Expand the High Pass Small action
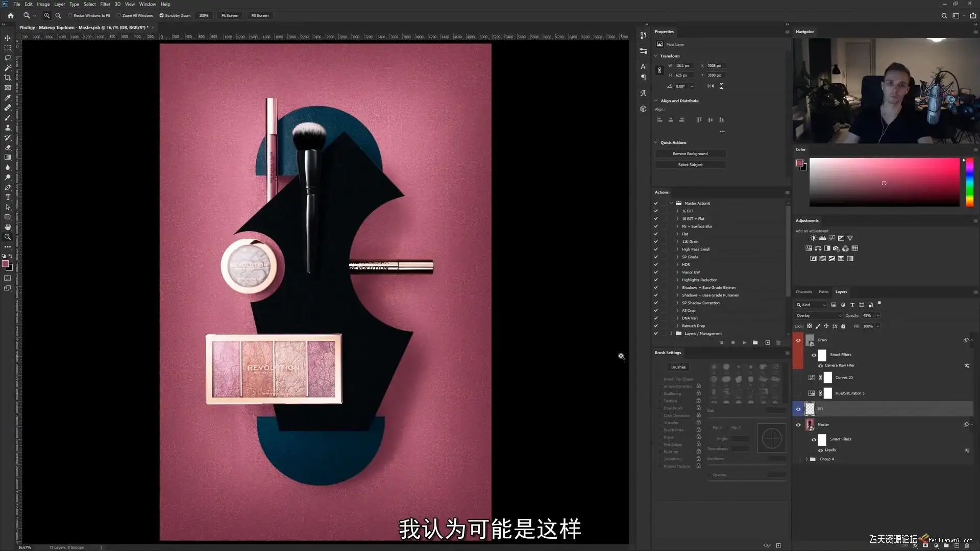Viewport: 980px width, 551px height. pyautogui.click(x=677, y=249)
